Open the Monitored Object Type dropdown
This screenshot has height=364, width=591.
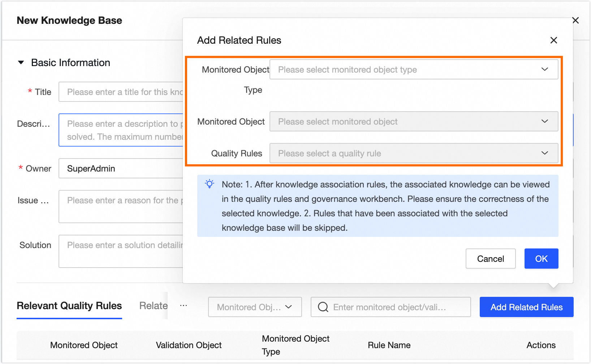click(414, 69)
